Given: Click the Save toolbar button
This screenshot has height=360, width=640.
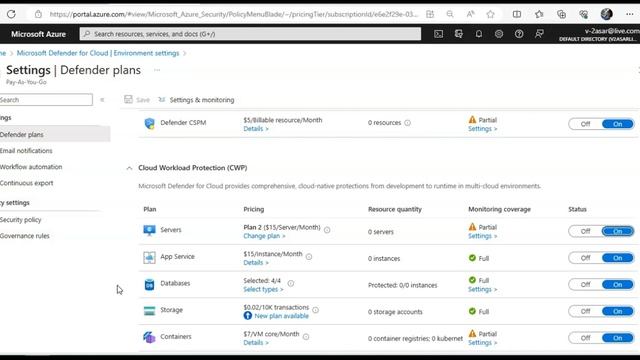Looking at the screenshot, I should pos(137,100).
